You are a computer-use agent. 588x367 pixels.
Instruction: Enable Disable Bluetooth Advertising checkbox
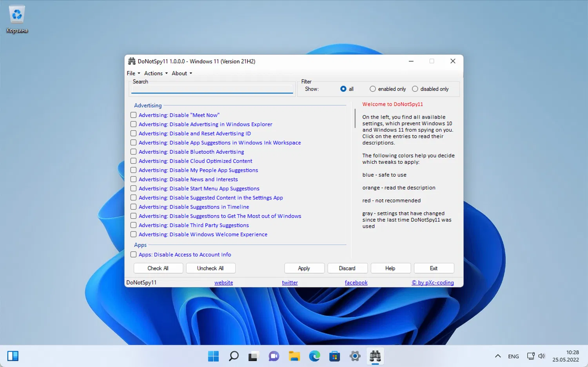point(134,152)
